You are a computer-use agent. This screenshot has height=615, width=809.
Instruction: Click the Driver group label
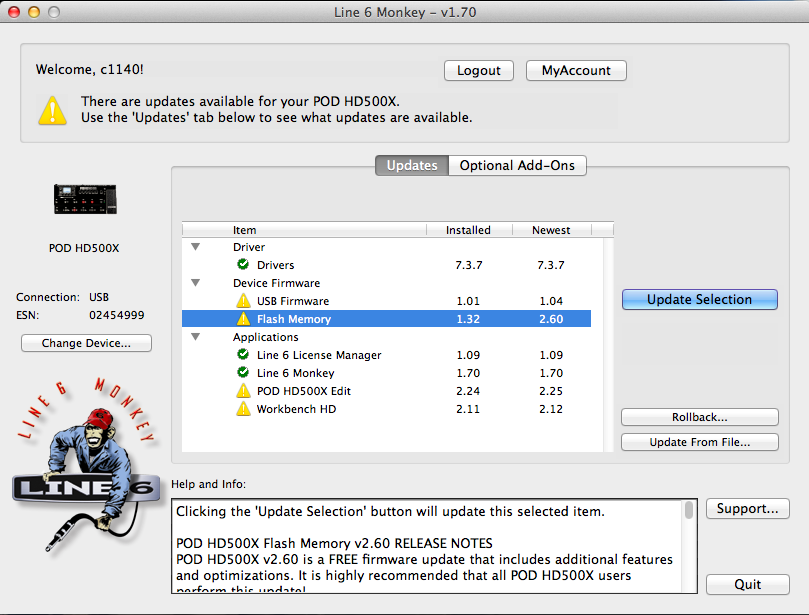249,247
